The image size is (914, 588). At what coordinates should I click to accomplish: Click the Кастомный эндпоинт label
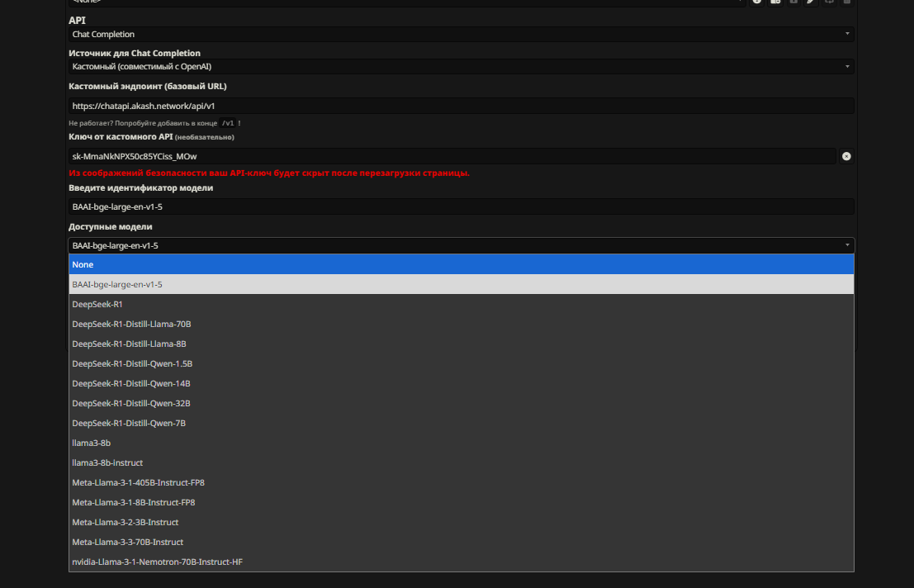[x=148, y=86]
